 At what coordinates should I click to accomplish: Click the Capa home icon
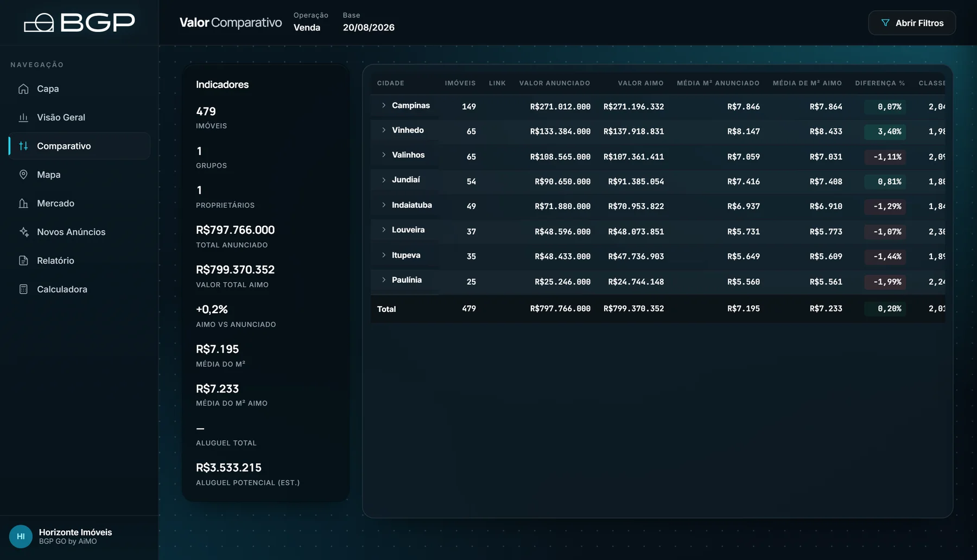click(x=23, y=89)
